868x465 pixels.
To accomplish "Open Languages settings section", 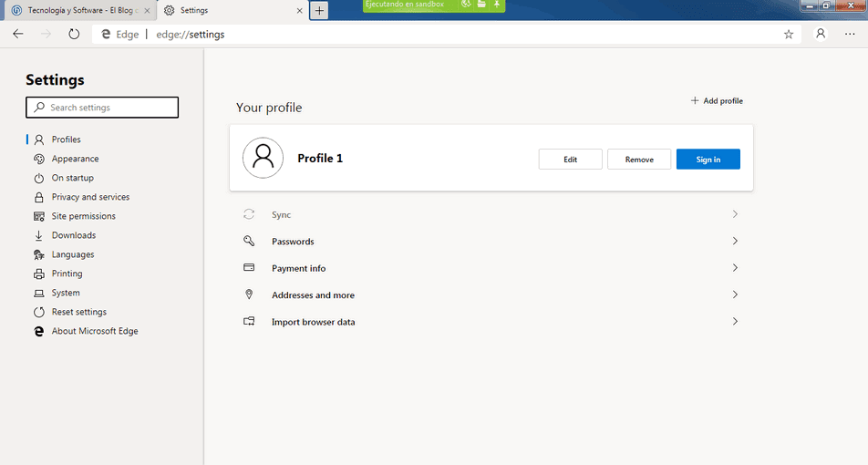I will (x=73, y=254).
